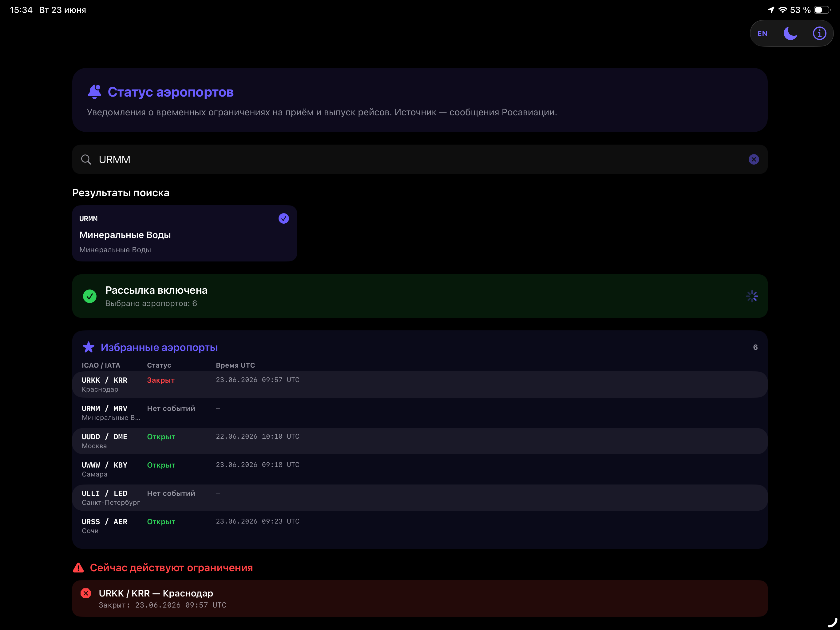Clear the search field with the X button
Viewport: 840px width, 630px height.
[753, 159]
